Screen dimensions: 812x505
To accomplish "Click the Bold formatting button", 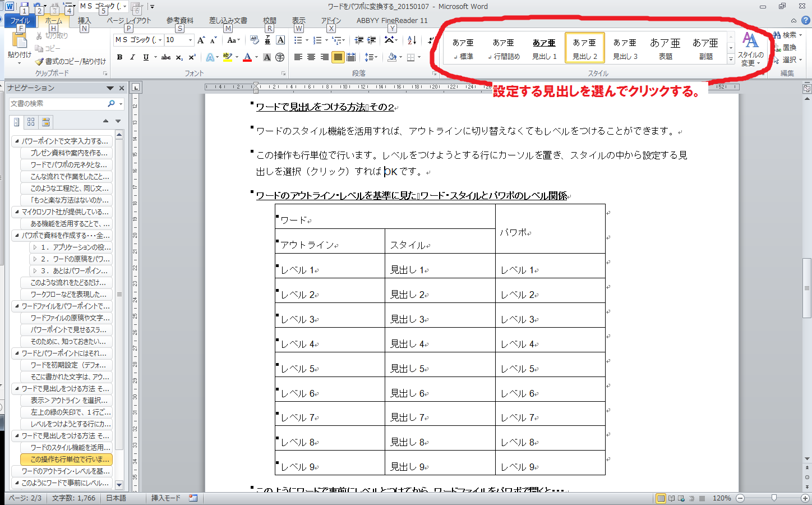I will (x=119, y=57).
